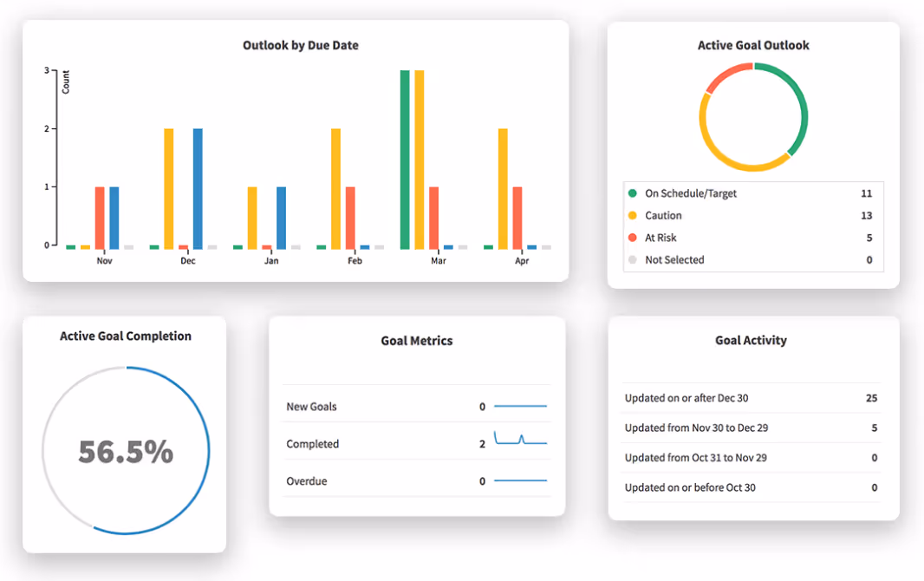Click the Completed count 2
The image size is (924, 581).
tap(482, 444)
